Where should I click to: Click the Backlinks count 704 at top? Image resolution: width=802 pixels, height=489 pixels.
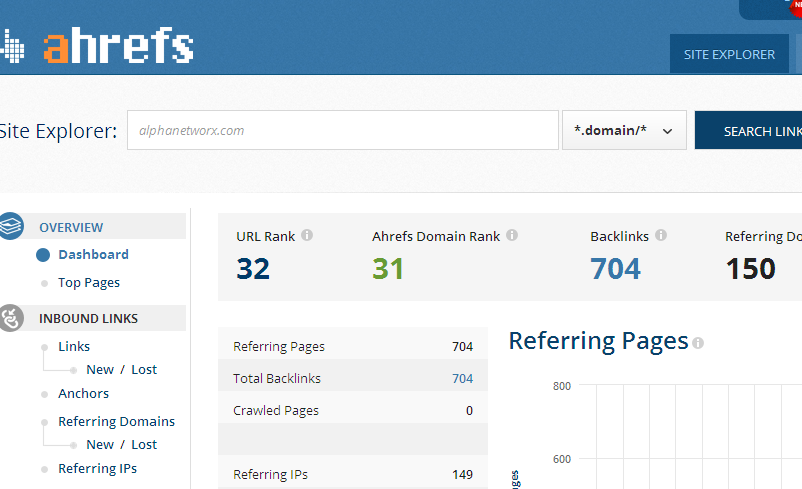[615, 269]
